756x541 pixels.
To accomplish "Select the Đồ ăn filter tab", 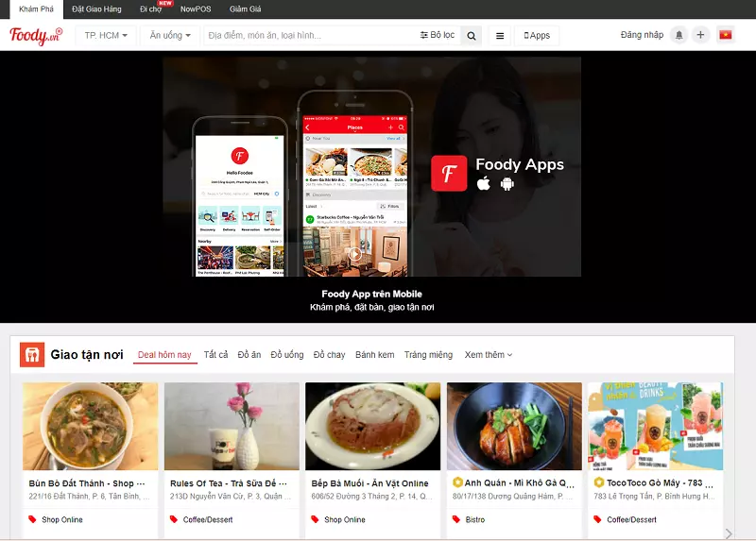I will point(249,355).
